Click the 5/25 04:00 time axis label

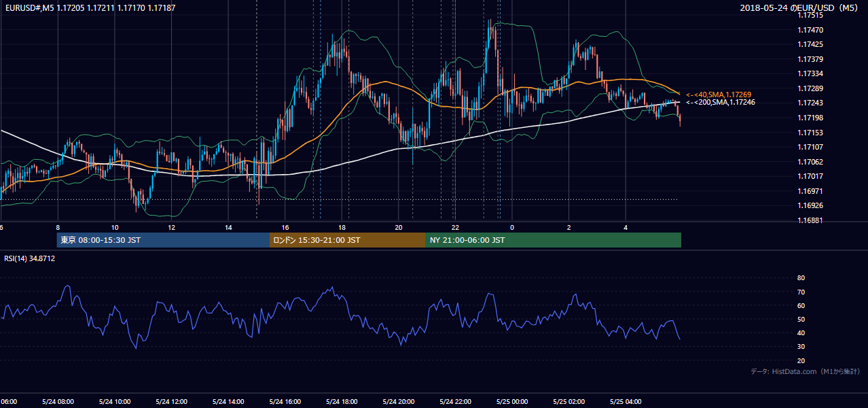click(626, 402)
